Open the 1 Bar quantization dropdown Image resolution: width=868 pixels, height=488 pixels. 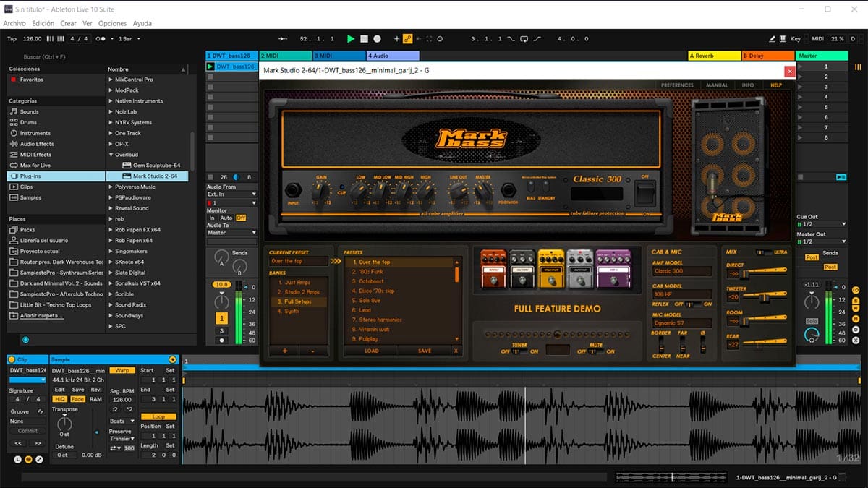pyautogui.click(x=129, y=38)
